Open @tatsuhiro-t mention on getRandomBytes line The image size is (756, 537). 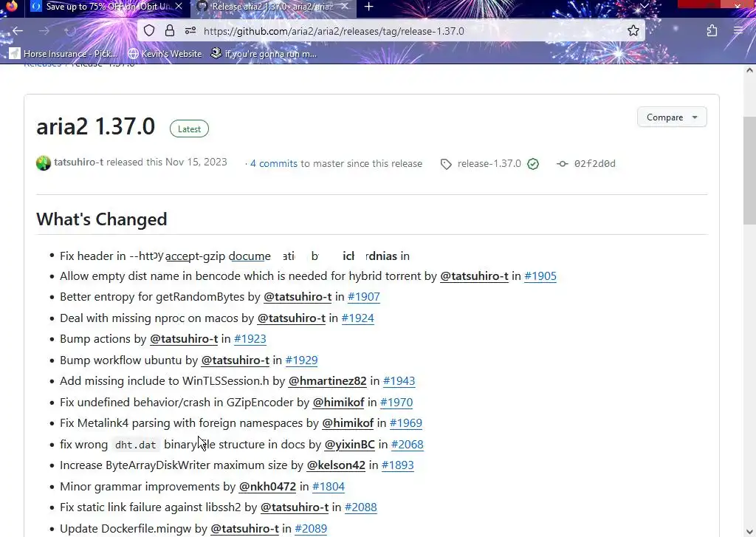pyautogui.click(x=298, y=297)
